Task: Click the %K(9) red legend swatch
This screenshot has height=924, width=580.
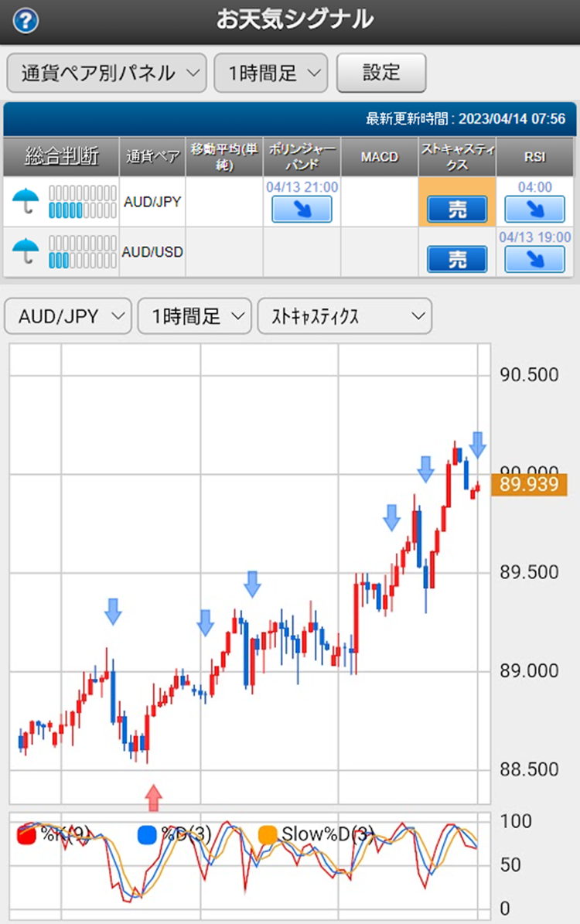Action: [26, 834]
